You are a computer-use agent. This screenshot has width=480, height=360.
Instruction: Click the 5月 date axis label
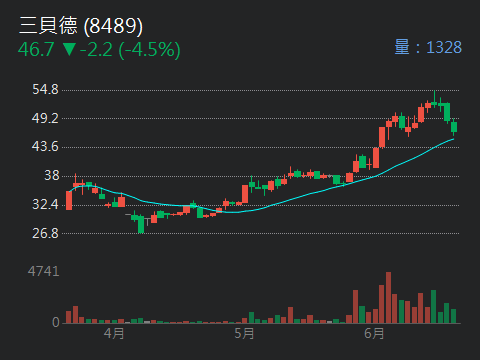[244, 333]
